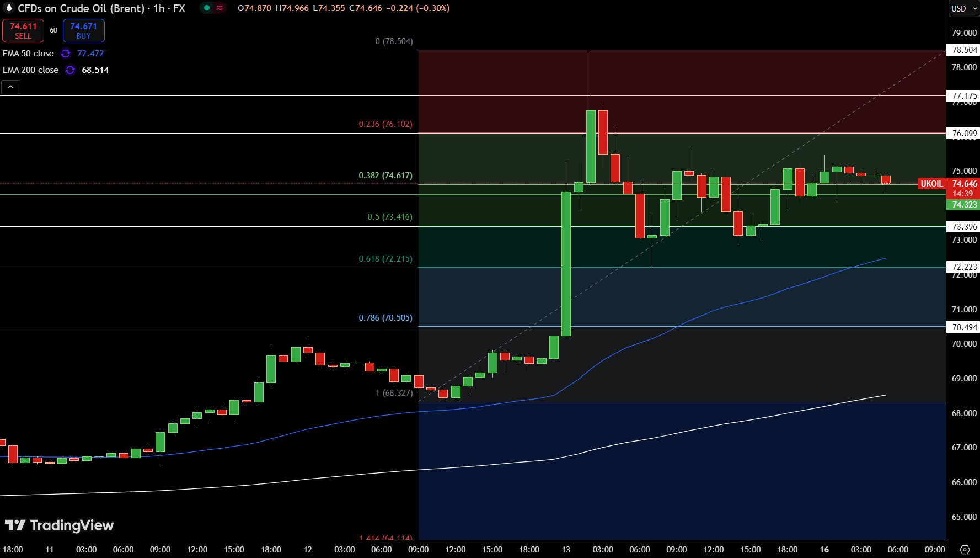
Task: Click the date 13 on the time axis
Action: click(566, 550)
